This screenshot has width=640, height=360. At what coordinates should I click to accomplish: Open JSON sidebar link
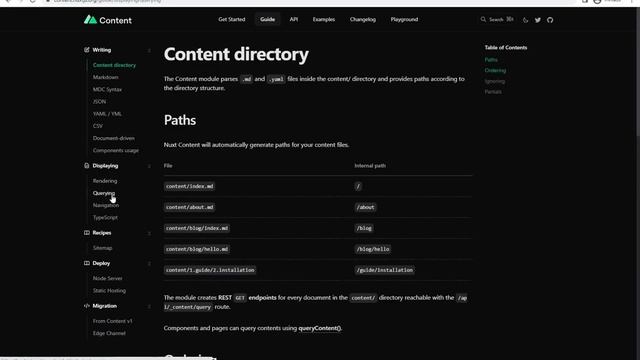click(x=99, y=102)
